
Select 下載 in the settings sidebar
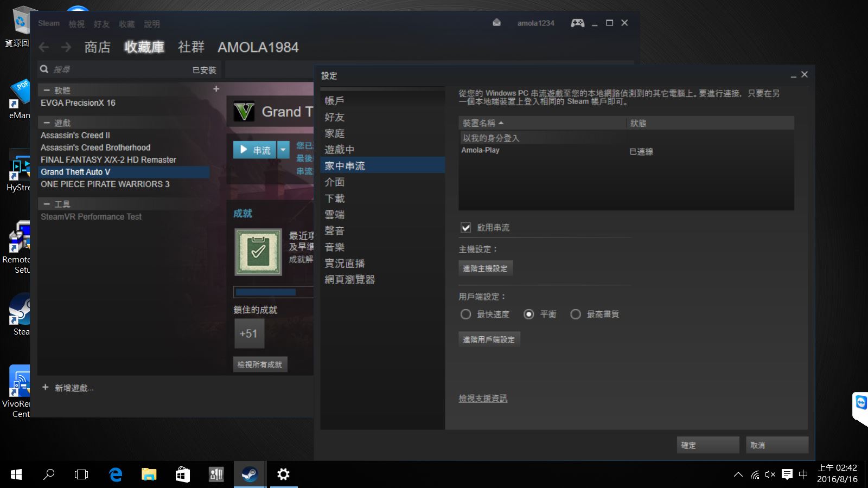[x=382, y=198]
